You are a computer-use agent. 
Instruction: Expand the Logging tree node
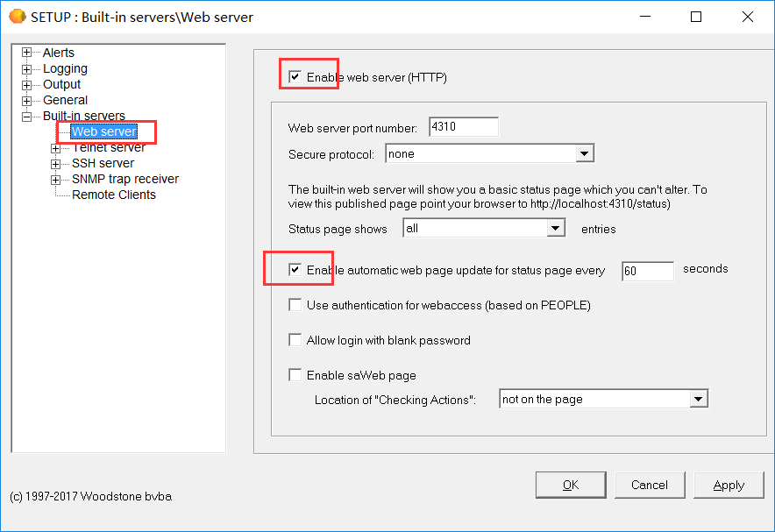point(26,68)
